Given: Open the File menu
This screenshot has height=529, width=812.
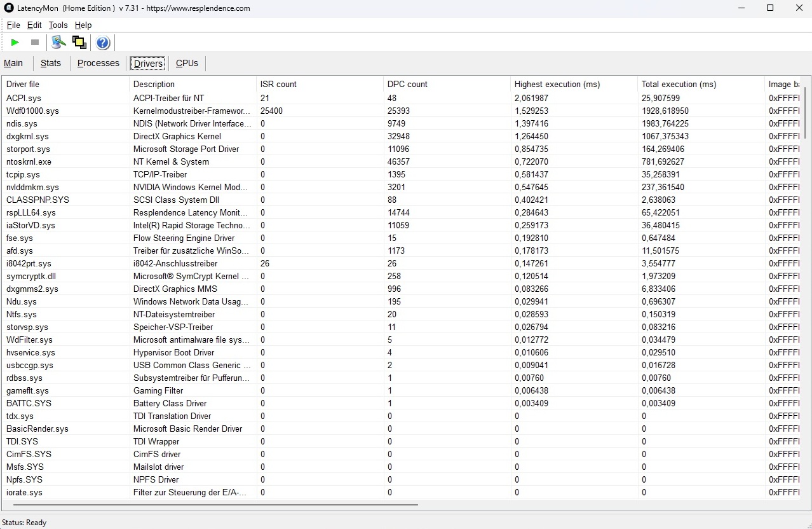Looking at the screenshot, I should click(13, 25).
